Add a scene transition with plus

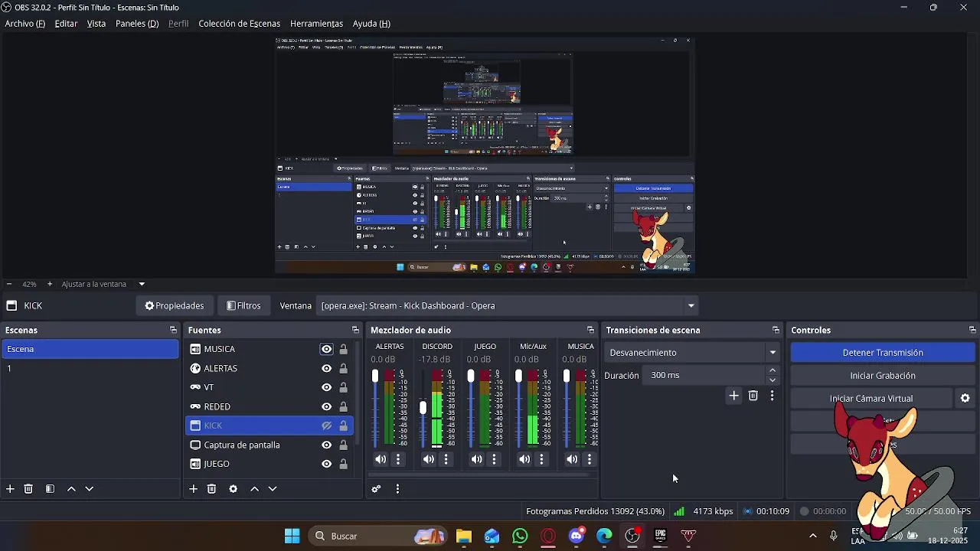(x=733, y=396)
